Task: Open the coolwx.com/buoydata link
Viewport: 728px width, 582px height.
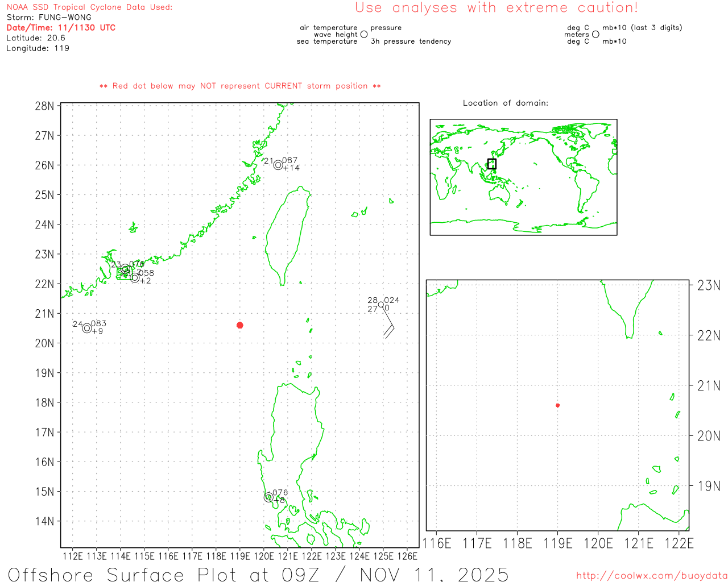Action: (x=652, y=576)
